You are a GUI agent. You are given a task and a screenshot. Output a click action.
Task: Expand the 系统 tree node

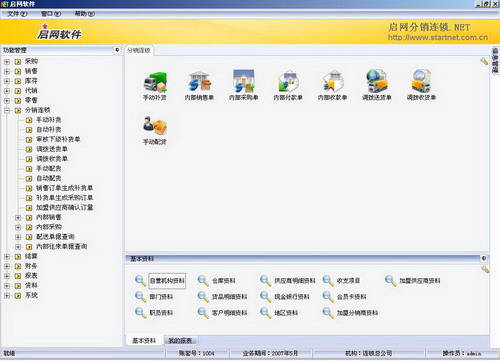[x=7, y=296]
